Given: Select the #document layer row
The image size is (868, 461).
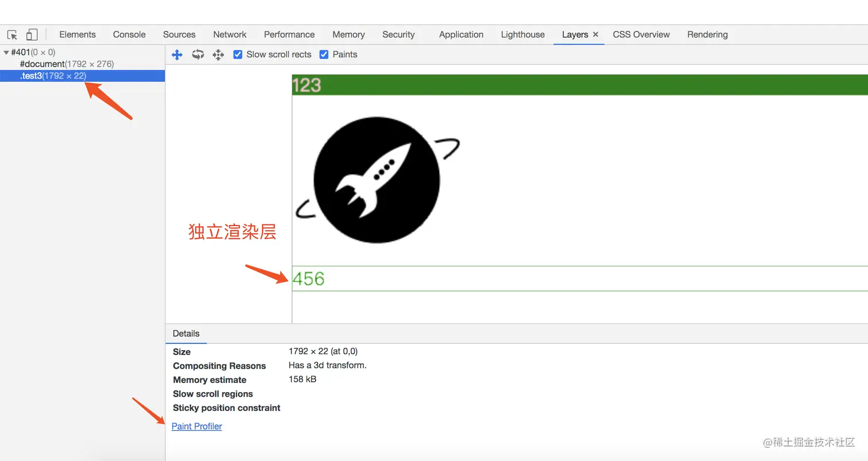Looking at the screenshot, I should 83,64.
